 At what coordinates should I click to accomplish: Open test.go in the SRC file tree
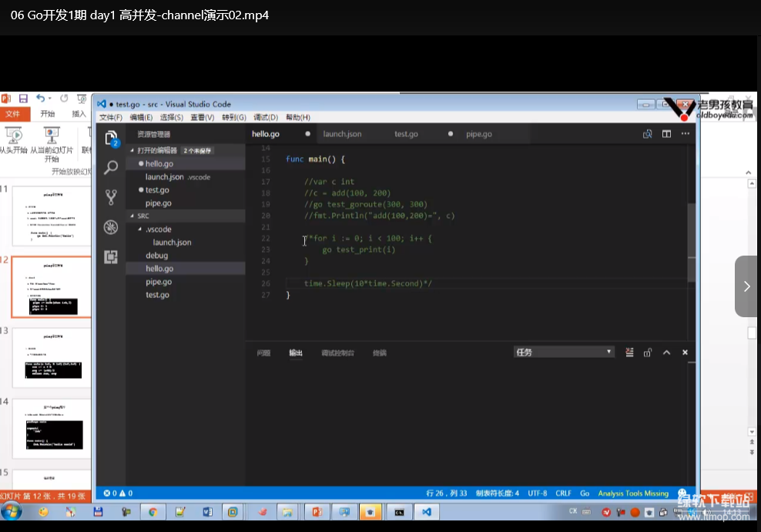coord(157,295)
